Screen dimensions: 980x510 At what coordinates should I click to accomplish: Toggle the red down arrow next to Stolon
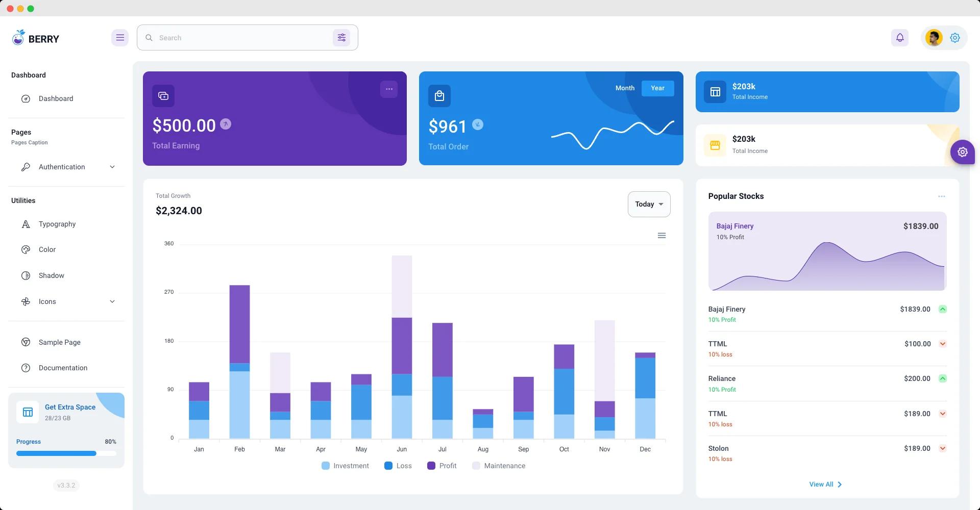tap(943, 448)
